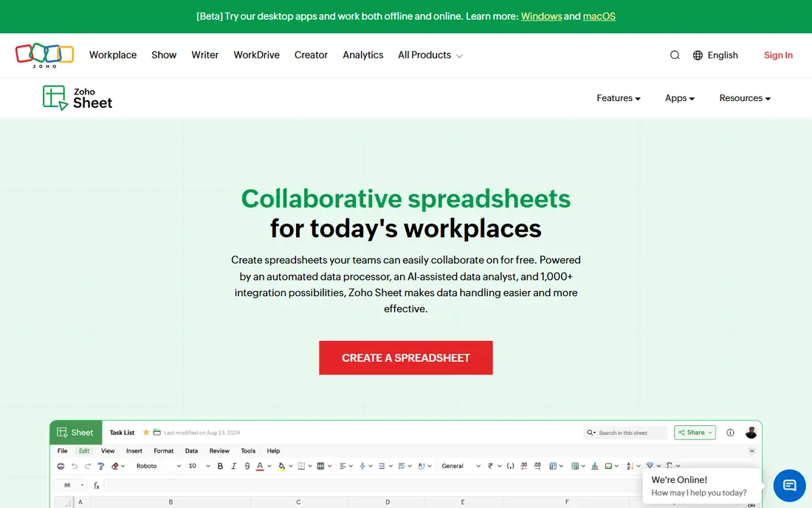Viewport: 812px width, 508px height.
Task: Open the blue live chat bubble icon
Action: (x=789, y=485)
